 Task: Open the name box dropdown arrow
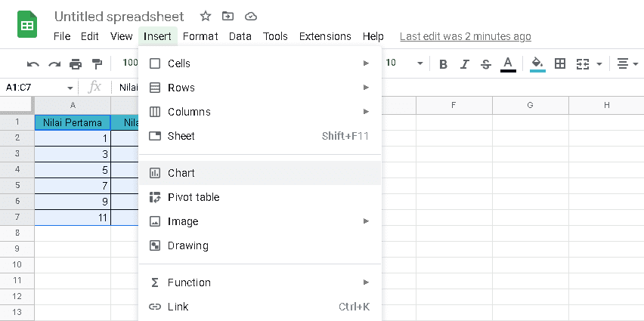click(x=70, y=88)
